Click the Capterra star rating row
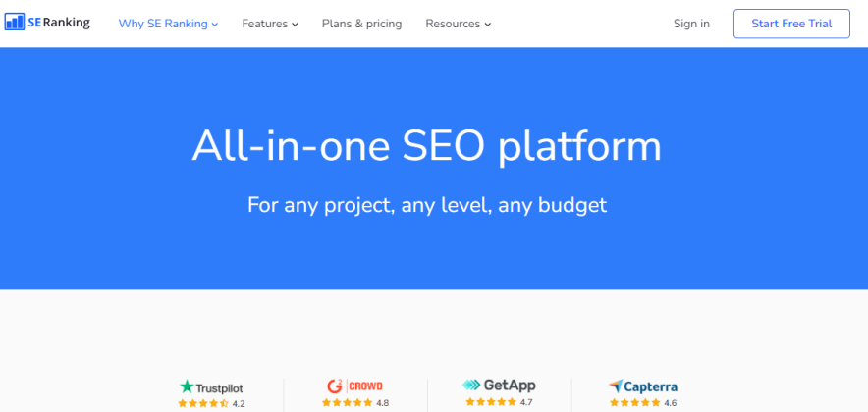 coord(634,403)
